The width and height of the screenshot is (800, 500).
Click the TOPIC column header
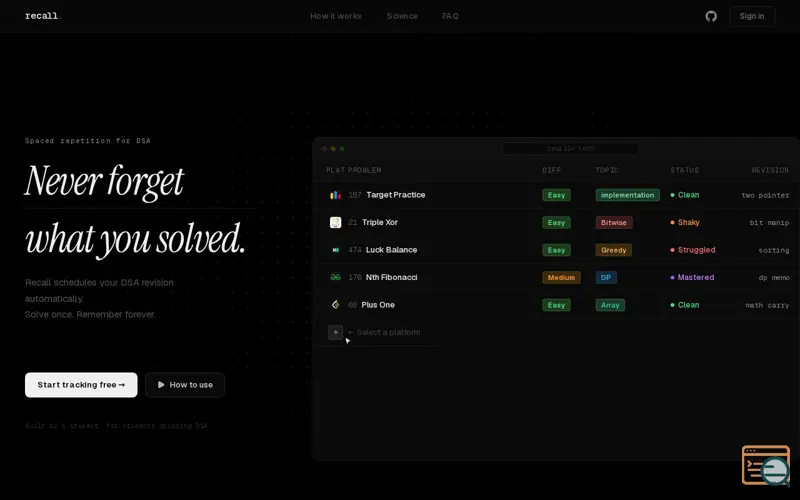point(607,170)
